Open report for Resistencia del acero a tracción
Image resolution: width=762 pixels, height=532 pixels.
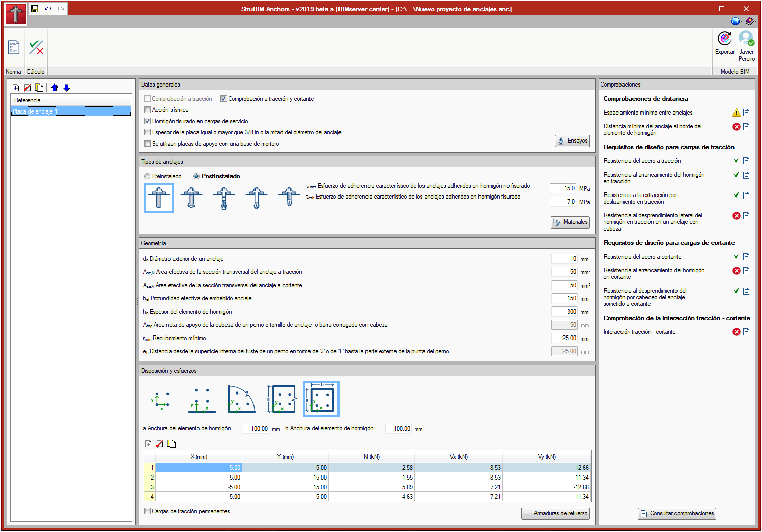[746, 161]
